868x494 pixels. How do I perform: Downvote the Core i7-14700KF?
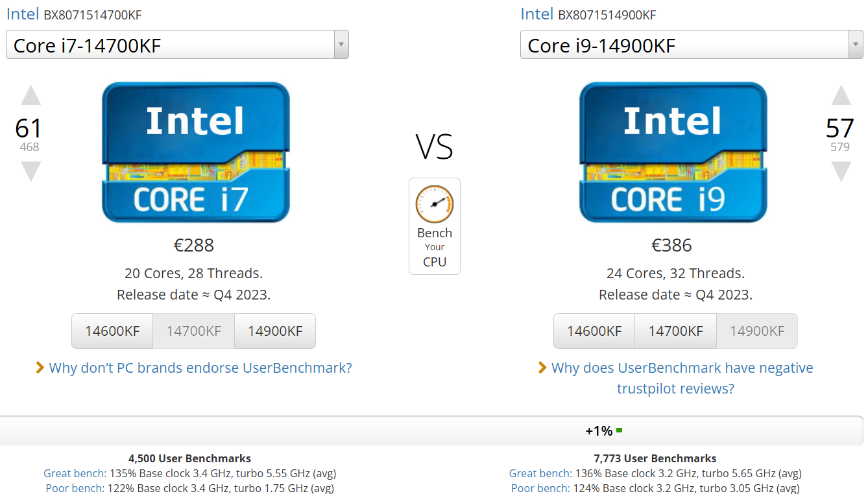point(30,171)
